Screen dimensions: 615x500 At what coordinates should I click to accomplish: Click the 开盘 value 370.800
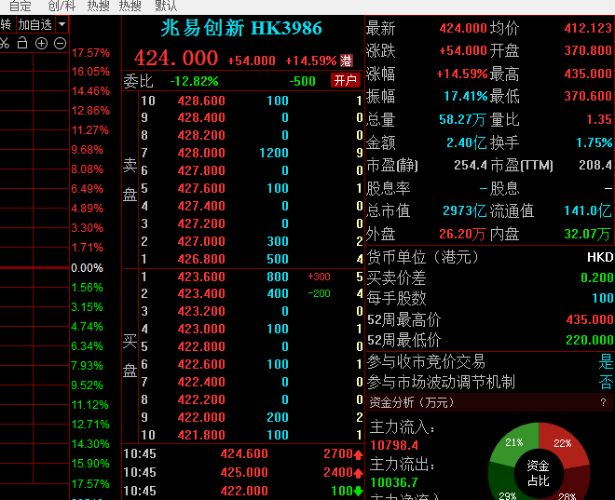click(x=588, y=51)
